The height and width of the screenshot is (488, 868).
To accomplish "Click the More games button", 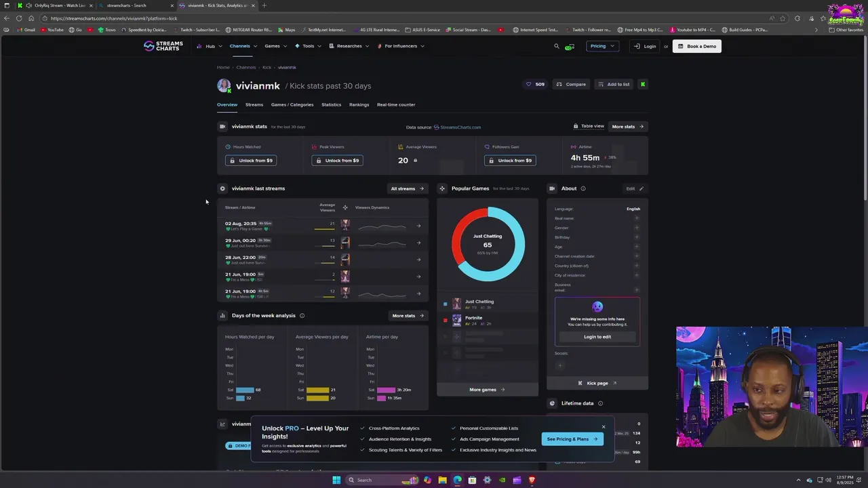I will (x=487, y=390).
